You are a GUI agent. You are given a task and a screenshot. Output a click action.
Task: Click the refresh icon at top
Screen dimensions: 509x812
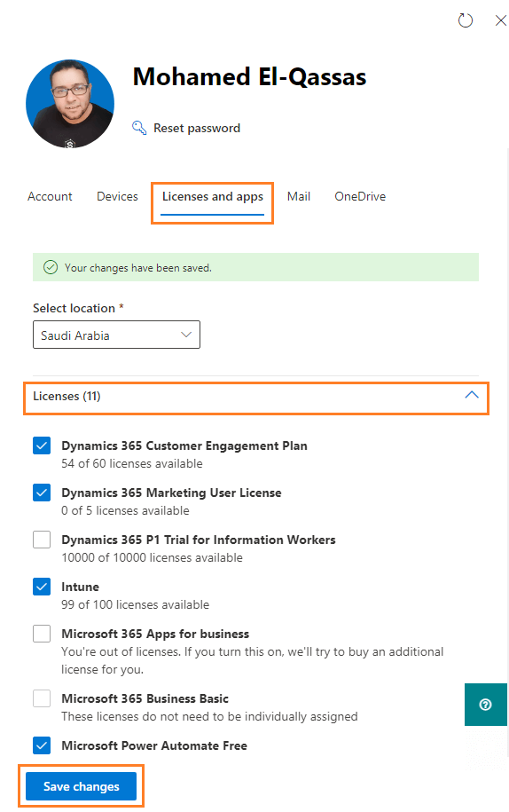coord(465,20)
